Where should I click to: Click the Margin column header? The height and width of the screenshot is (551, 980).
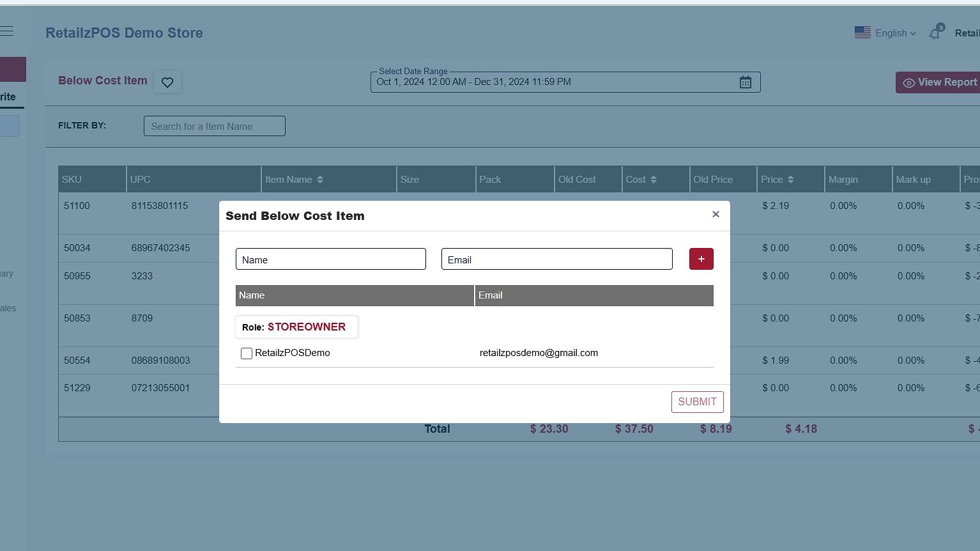click(843, 180)
